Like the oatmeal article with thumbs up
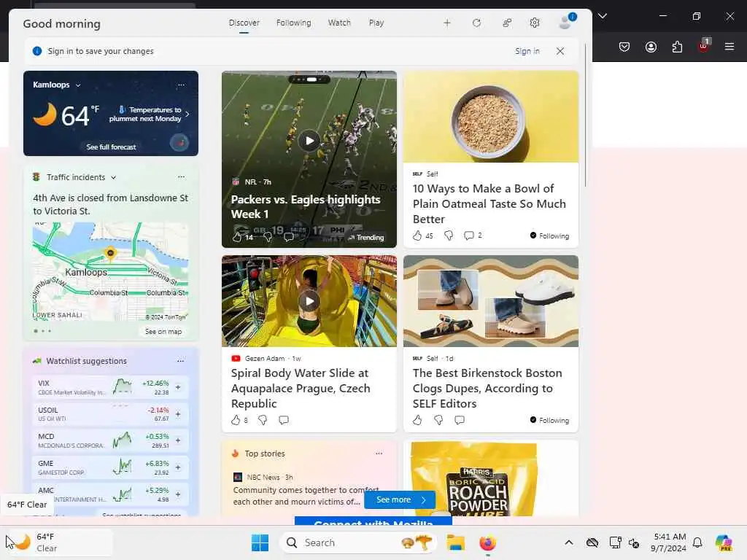Screen dimensions: 747x560 click(x=417, y=236)
